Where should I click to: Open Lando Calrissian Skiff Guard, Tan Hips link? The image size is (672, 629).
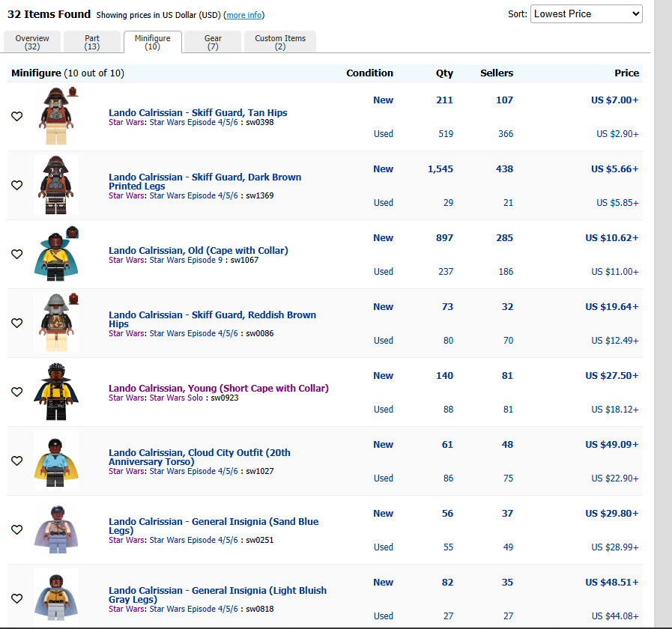pyautogui.click(x=198, y=112)
